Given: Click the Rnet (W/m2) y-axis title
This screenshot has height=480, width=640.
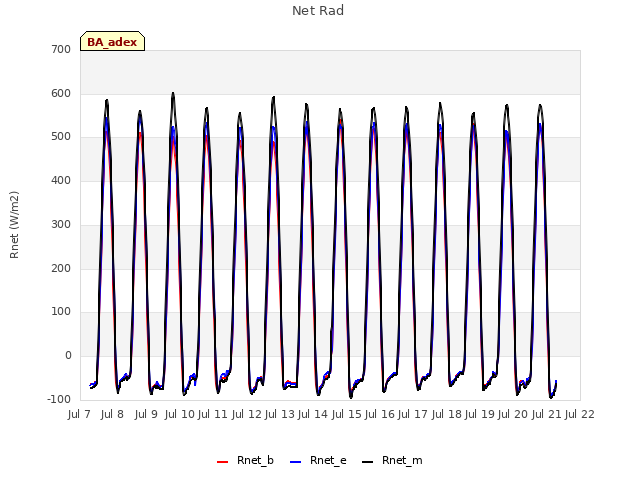Looking at the screenshot, I should pyautogui.click(x=14, y=225).
